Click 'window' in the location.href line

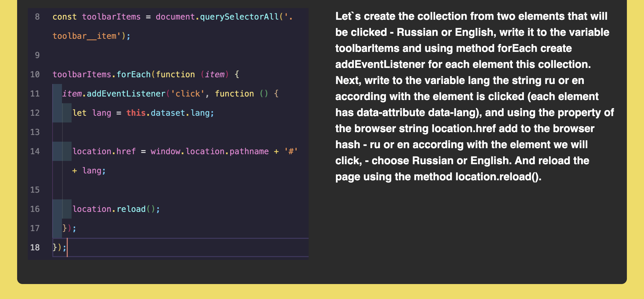point(165,151)
